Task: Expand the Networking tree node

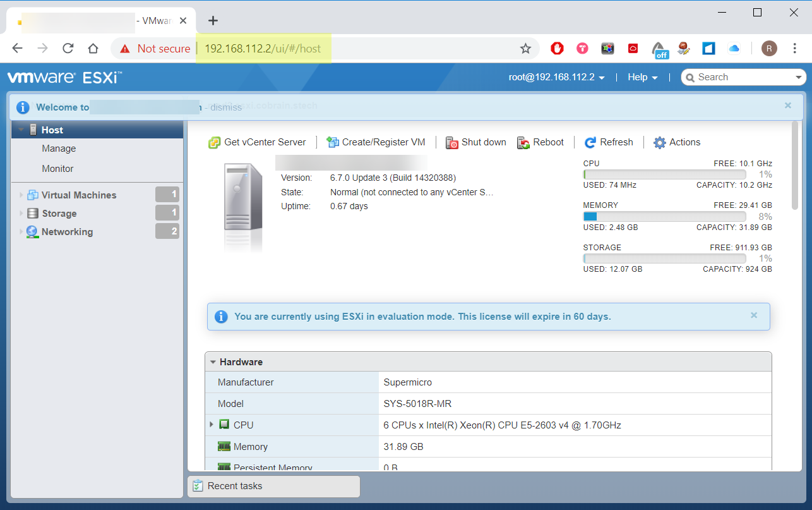Action: (x=21, y=232)
